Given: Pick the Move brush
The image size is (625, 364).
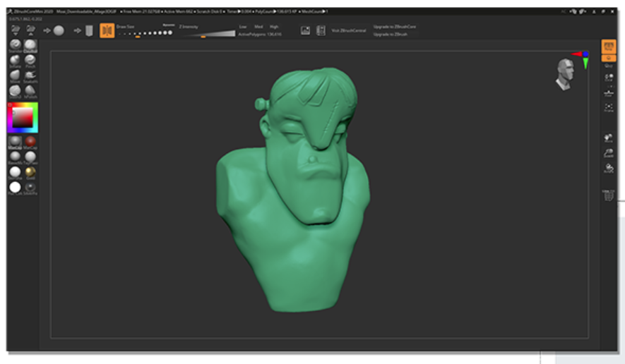Looking at the screenshot, I should click(x=16, y=75).
